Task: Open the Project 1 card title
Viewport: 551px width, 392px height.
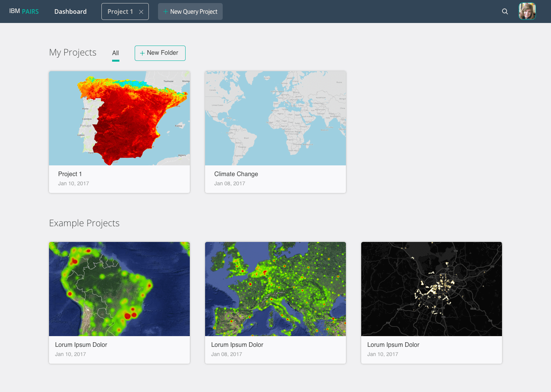Action: point(70,174)
